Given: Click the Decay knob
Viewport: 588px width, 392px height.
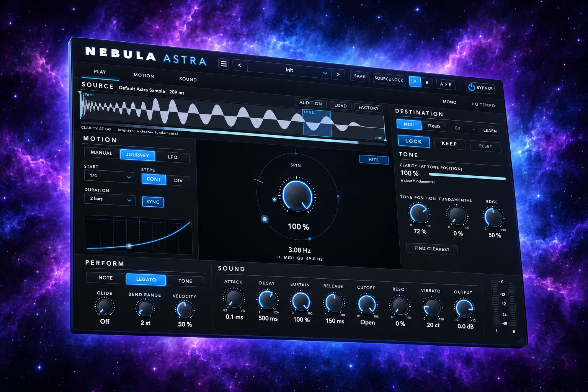Looking at the screenshot, I should click(x=267, y=300).
